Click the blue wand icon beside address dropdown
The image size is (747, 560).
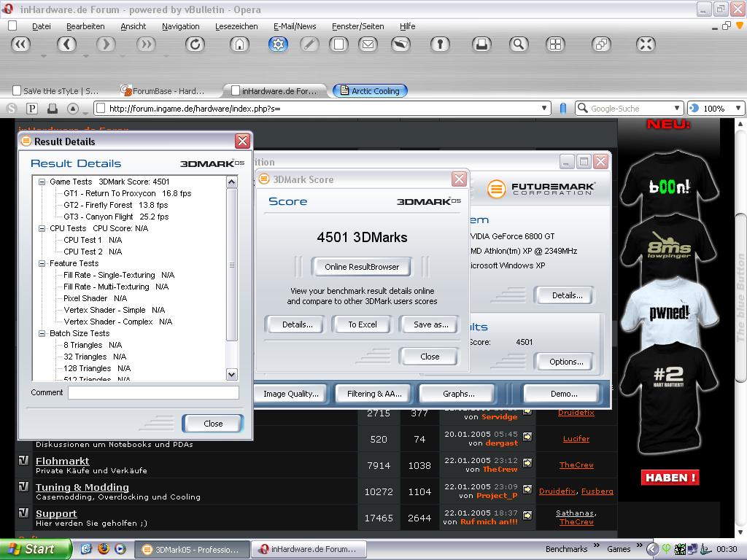click(x=563, y=109)
